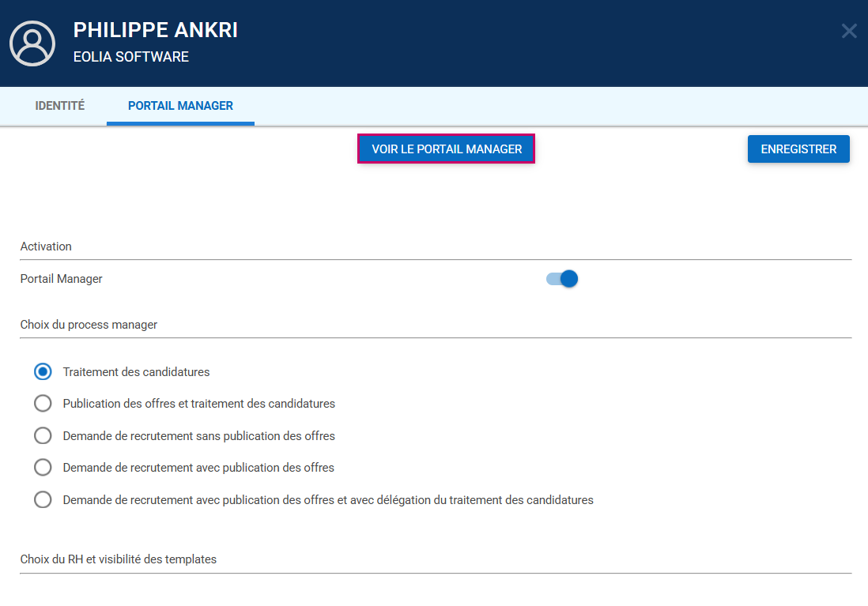Close the Philippe Ankri panel

(x=848, y=31)
